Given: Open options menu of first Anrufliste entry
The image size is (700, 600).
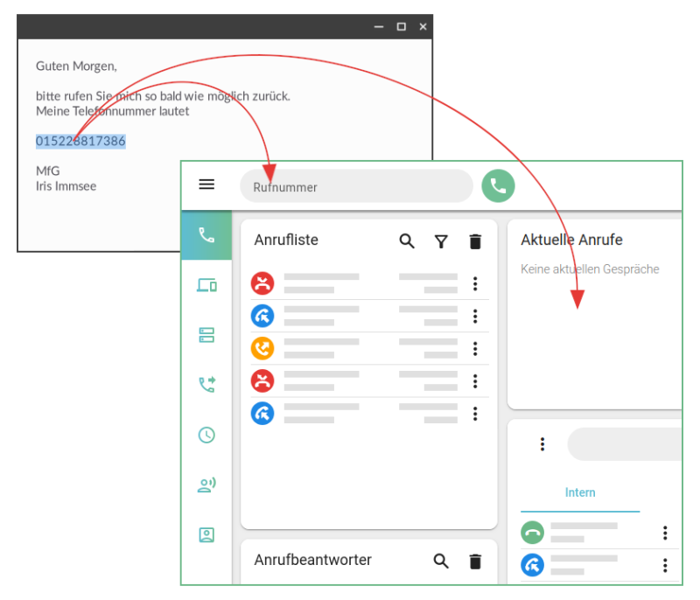Looking at the screenshot, I should [475, 283].
